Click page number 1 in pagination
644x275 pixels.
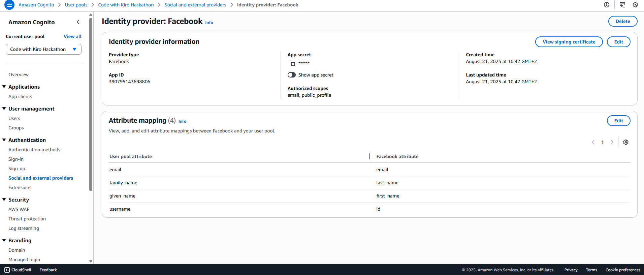(603, 142)
